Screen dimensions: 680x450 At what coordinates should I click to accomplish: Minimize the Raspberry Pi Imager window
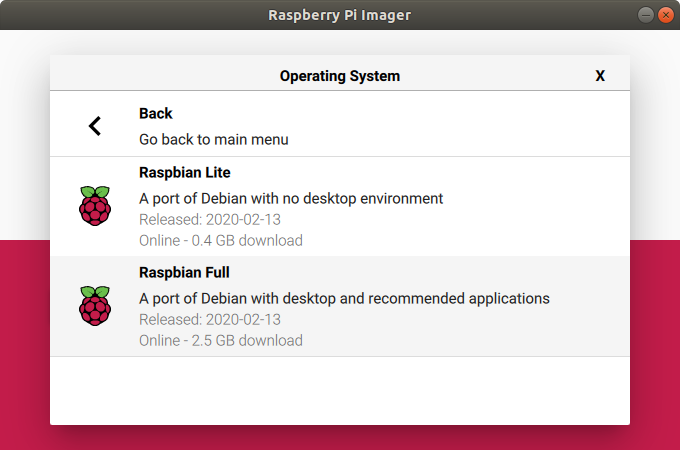coord(645,15)
